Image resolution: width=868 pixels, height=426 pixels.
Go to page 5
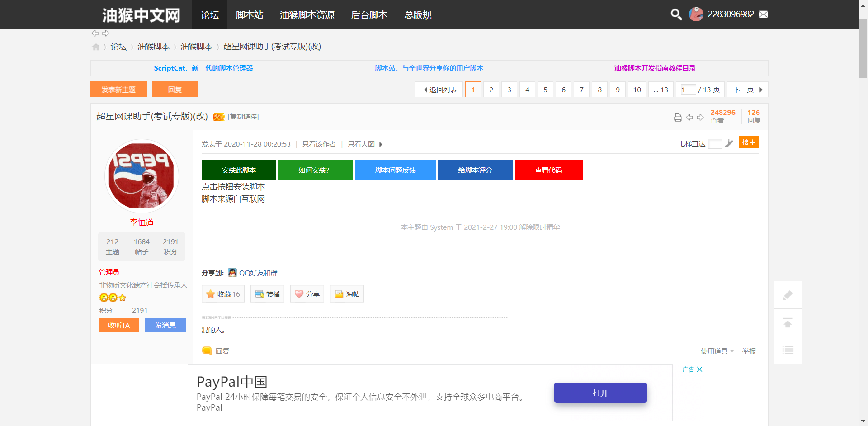(545, 90)
